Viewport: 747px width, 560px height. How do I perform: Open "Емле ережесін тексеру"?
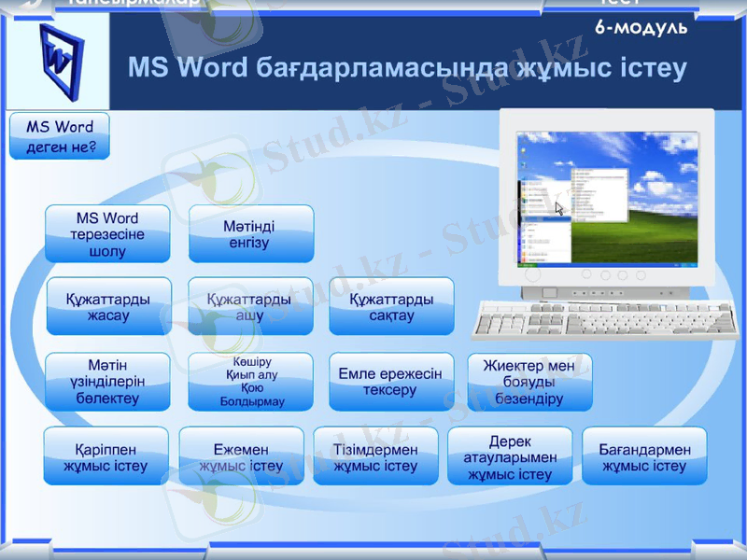pos(390,381)
